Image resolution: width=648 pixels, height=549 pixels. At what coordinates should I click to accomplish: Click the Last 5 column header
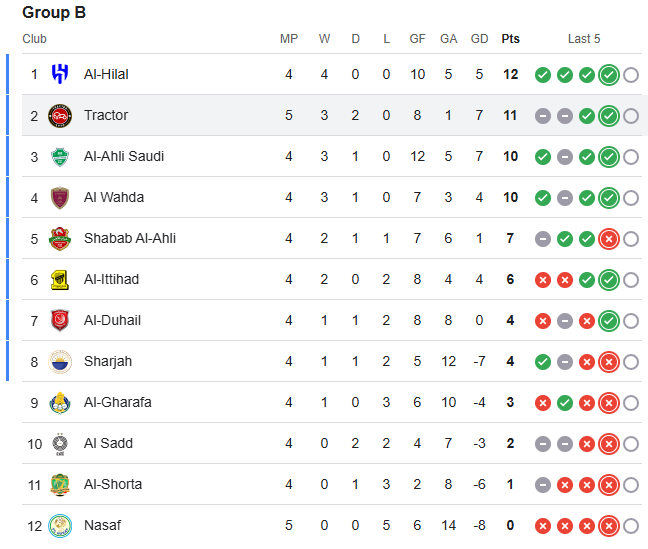[x=584, y=39]
